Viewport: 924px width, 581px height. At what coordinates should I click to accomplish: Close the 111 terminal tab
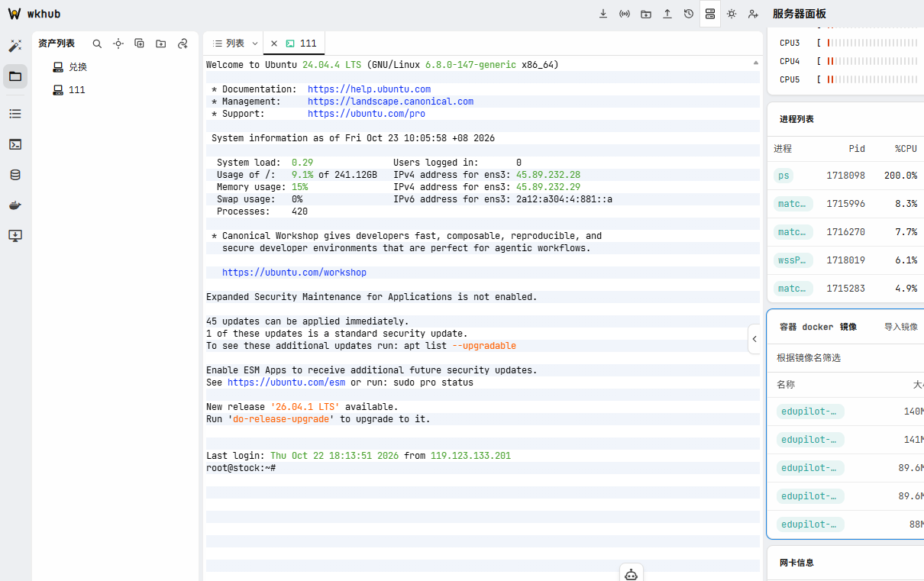click(274, 44)
